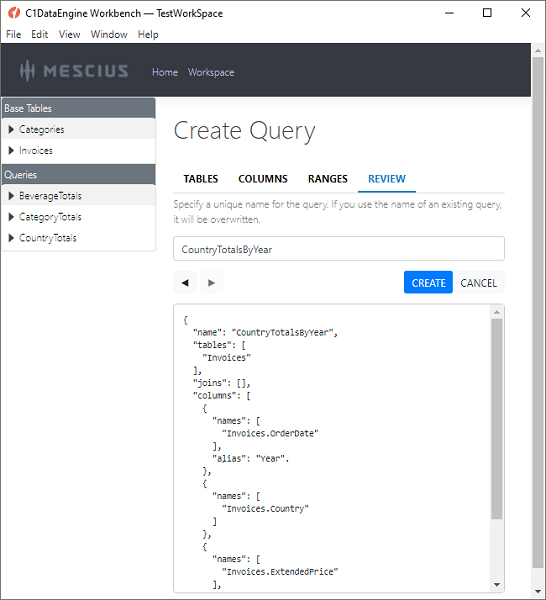The width and height of the screenshot is (546, 600).
Task: Switch to the TABLES tab
Action: click(200, 179)
